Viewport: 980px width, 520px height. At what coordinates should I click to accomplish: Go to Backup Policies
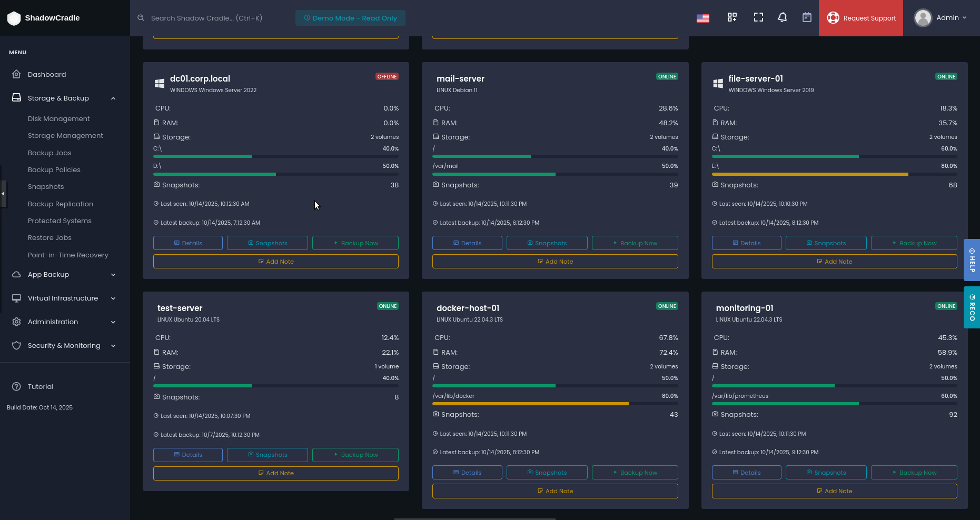[54, 170]
